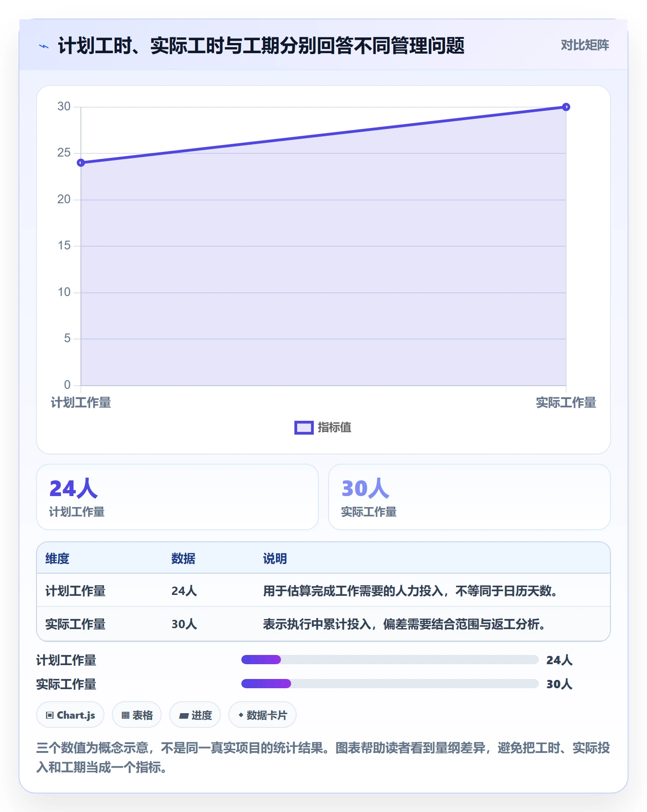Click the footer note starting with 三个数值为概念示意
Screen dimensions: 647x812
(x=323, y=757)
